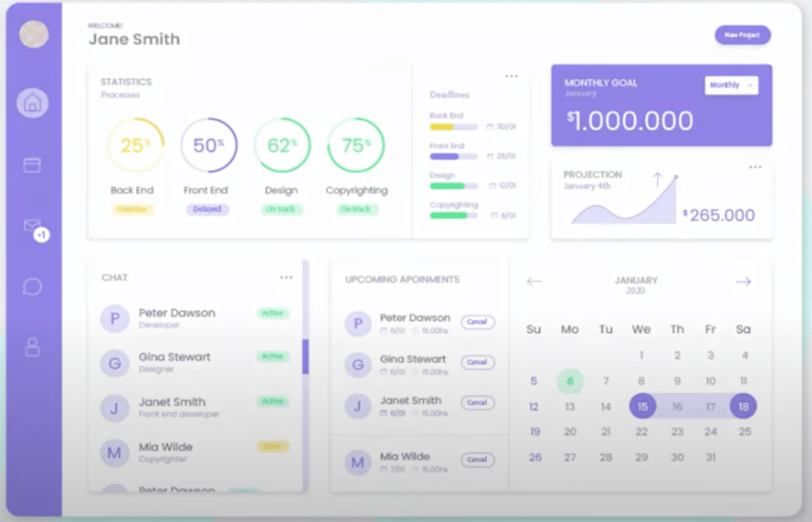Open the Chat panel three-dot menu

pos(286,278)
